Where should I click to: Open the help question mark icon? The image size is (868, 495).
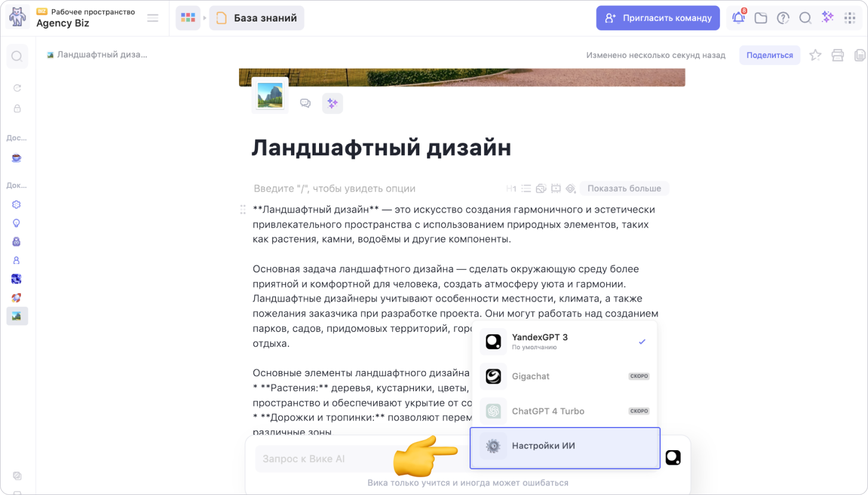pyautogui.click(x=783, y=18)
